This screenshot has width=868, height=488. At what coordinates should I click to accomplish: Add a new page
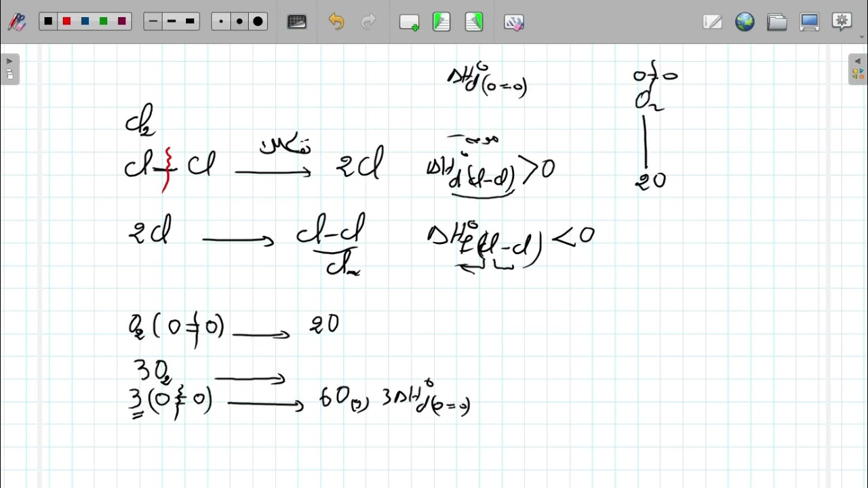tap(409, 22)
